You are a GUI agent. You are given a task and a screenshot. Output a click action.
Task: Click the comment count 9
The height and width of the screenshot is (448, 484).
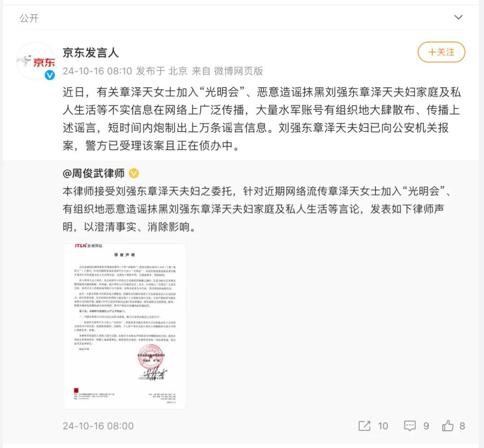click(x=426, y=426)
